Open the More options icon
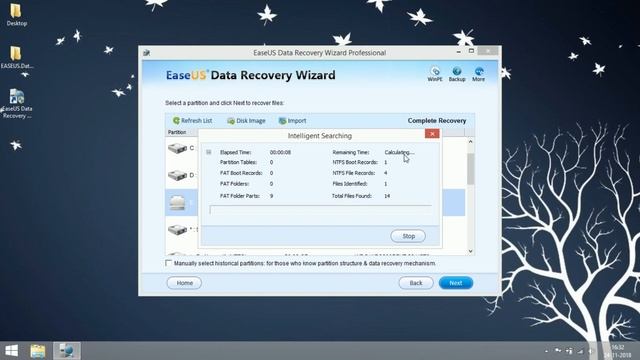The height and width of the screenshot is (360, 640). point(479,74)
